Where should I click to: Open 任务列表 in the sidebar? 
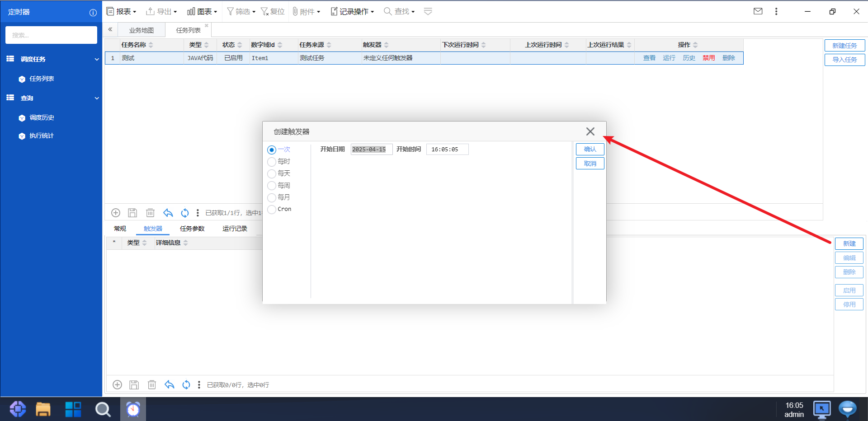point(42,79)
